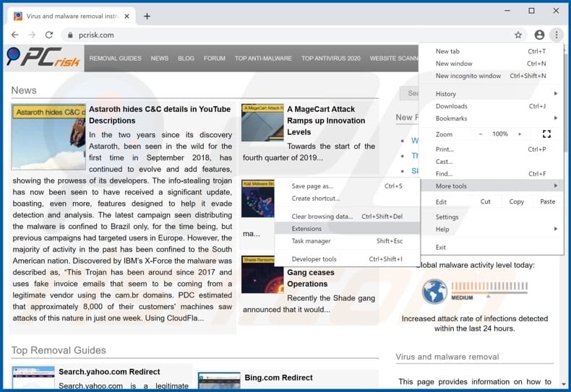Toggle fullscreen icon in Zoom row
Viewport: 571px width, 392px height.
pyautogui.click(x=546, y=134)
